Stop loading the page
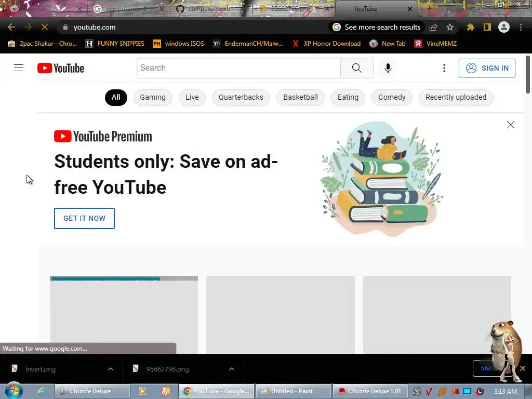532x399 pixels. 45,27
